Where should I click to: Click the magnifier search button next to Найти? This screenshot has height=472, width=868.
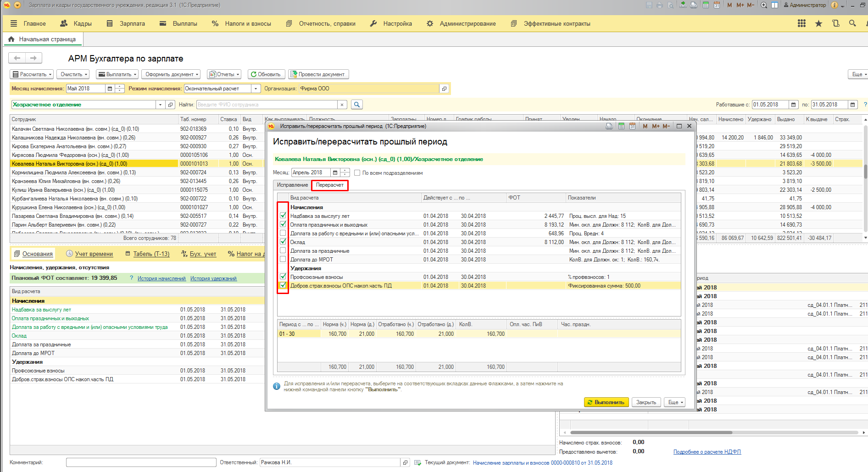(x=356, y=105)
